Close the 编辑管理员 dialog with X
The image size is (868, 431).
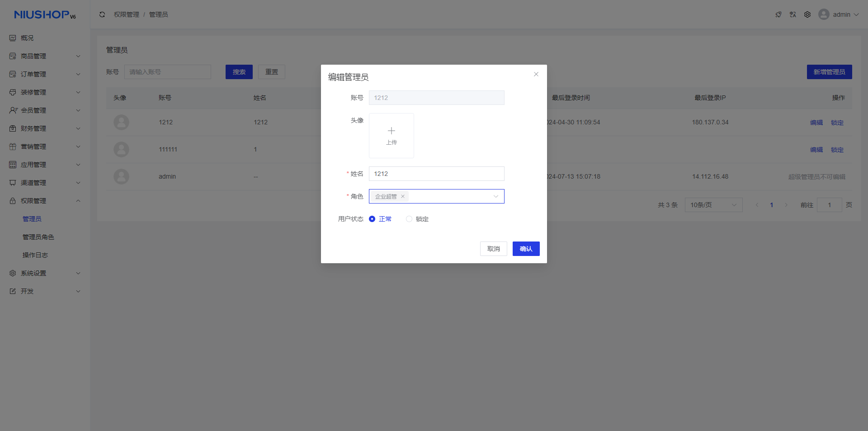[536, 74]
